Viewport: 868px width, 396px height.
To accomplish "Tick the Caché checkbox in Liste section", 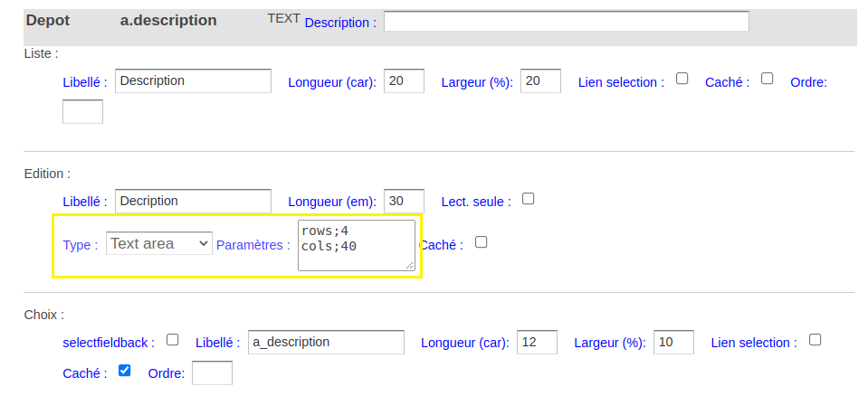I will pos(767,79).
